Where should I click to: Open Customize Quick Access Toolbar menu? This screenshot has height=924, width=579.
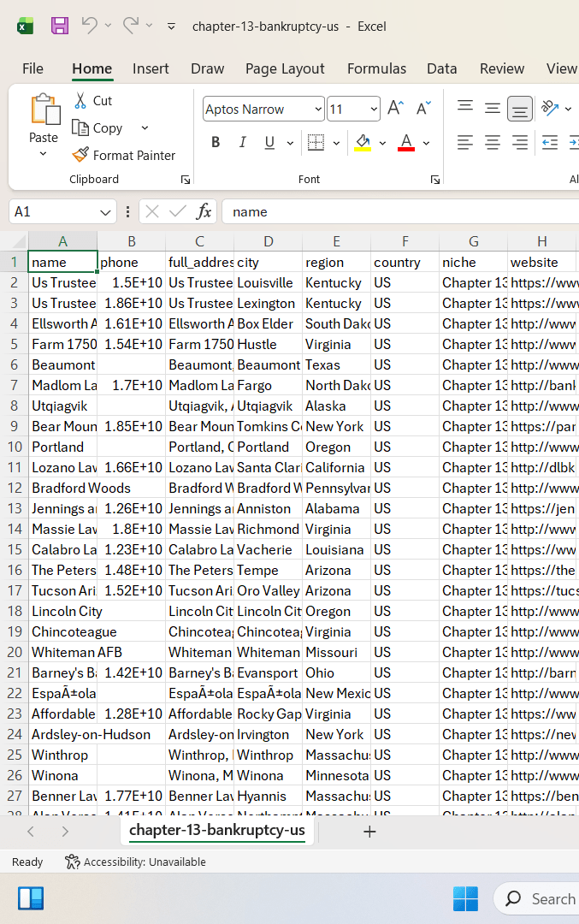pos(171,26)
